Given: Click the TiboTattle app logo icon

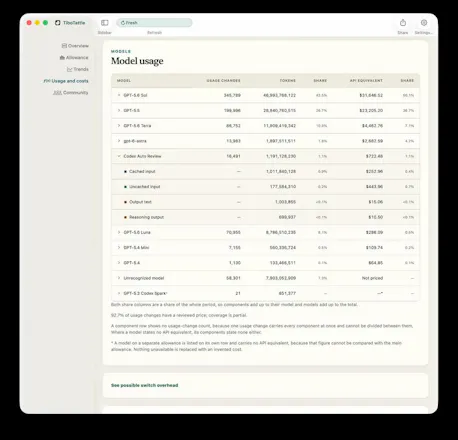Looking at the screenshot, I should 58,23.
